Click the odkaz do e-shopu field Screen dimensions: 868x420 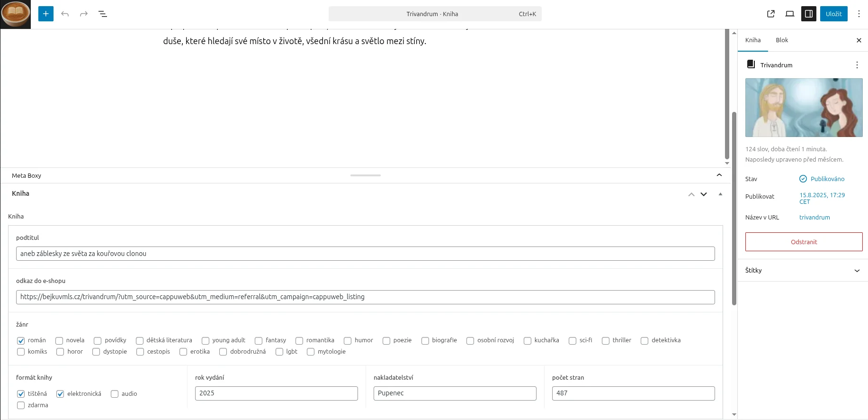366,297
